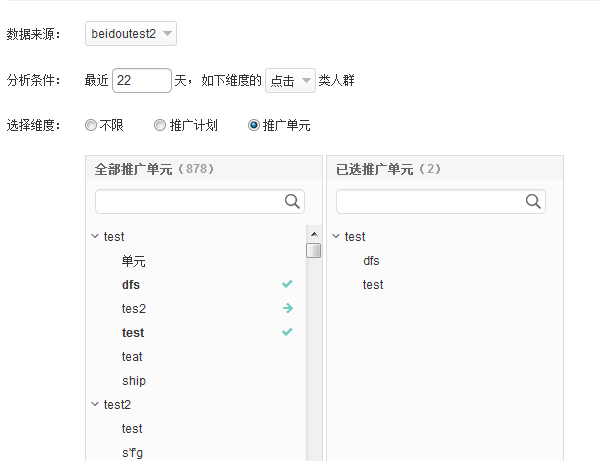Click the days input field showing 22
Viewport: 600px width, 461px height.
(141, 80)
